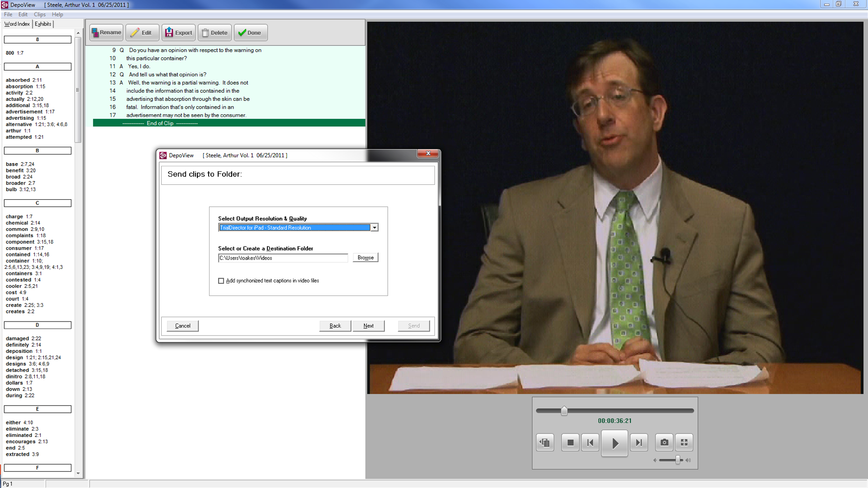Click the transcript sync icon in player

545,443
